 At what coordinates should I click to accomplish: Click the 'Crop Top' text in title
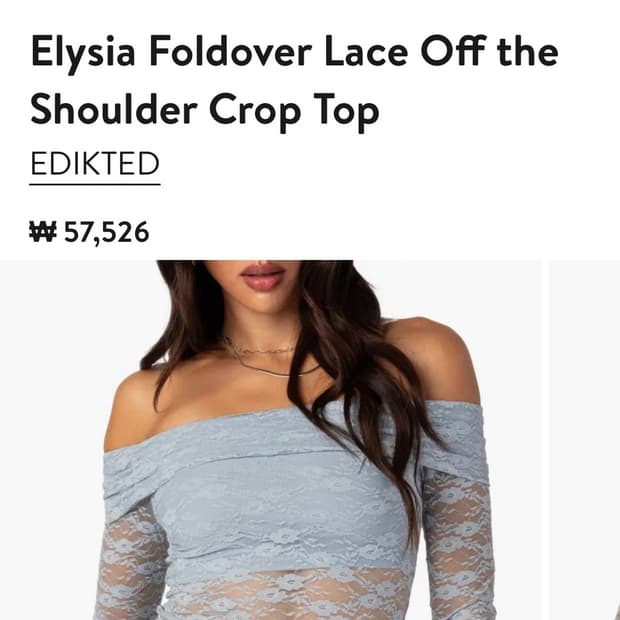(x=295, y=112)
